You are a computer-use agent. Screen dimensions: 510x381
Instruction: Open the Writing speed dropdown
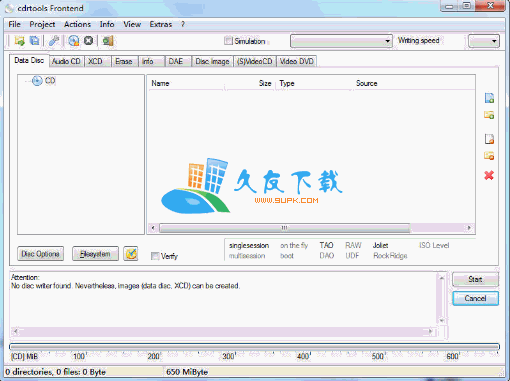click(484, 41)
